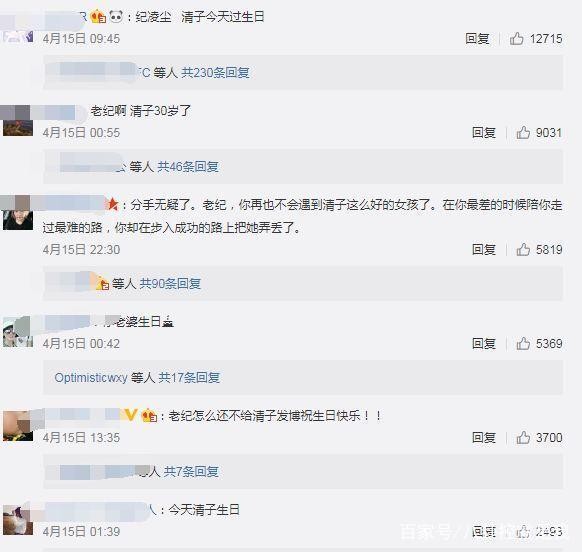Click 回复 on the 13:35 comment
The height and width of the screenshot is (552, 582).
pyautogui.click(x=484, y=437)
